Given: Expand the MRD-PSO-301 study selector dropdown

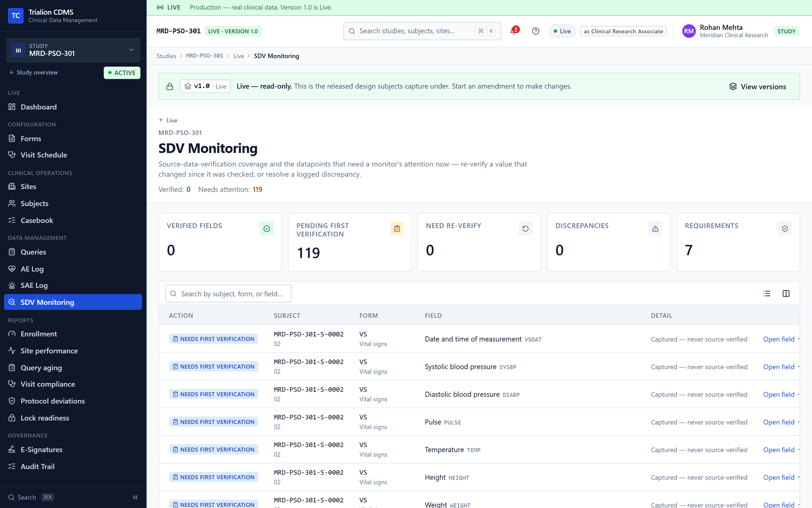Looking at the screenshot, I should tap(73, 50).
